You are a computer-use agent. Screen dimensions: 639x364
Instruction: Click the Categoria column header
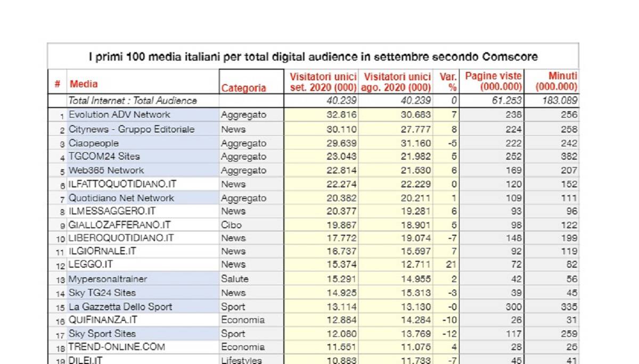click(243, 88)
